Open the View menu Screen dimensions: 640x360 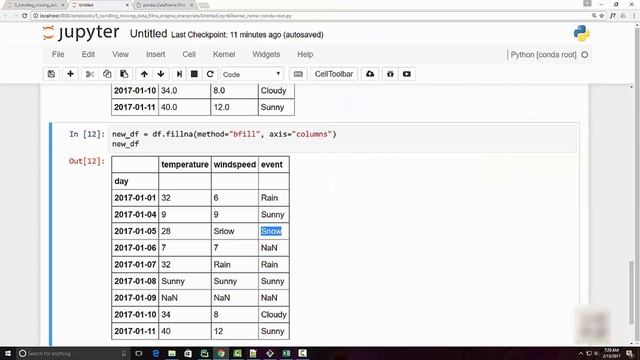(x=120, y=54)
